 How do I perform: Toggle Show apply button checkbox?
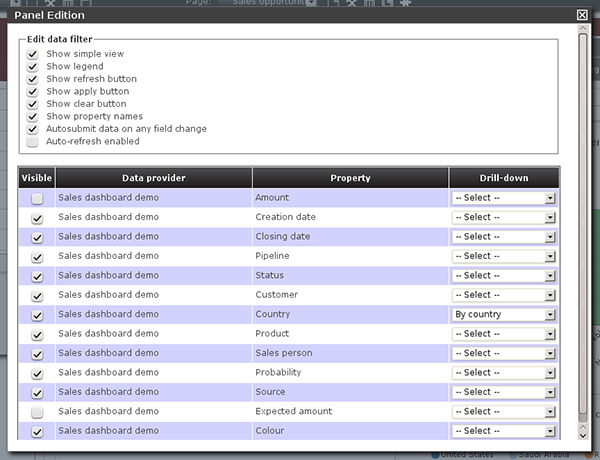click(x=33, y=92)
